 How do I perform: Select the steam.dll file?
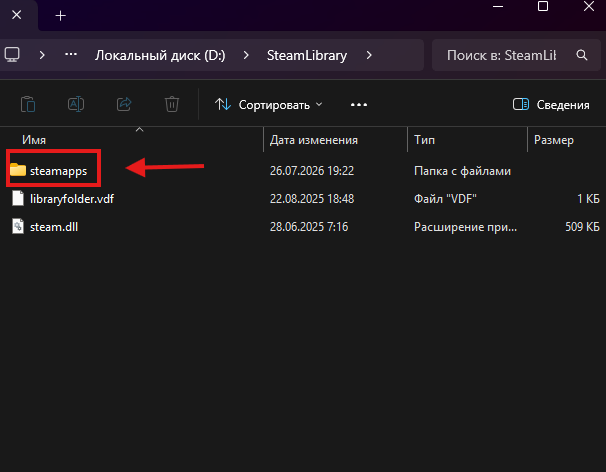pyautogui.click(x=54, y=227)
